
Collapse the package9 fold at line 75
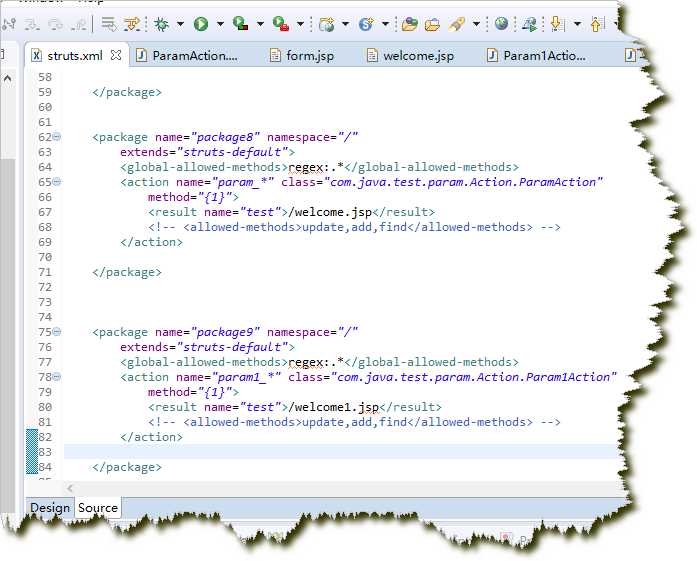57,332
